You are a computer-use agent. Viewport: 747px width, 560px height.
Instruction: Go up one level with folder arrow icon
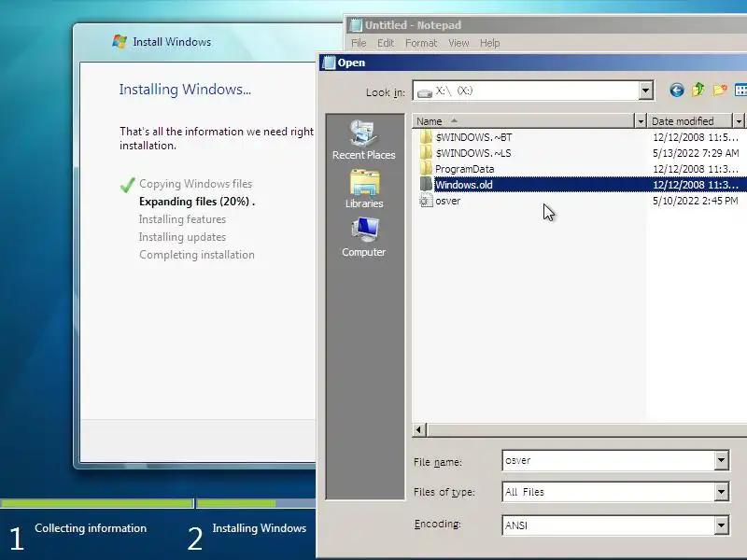click(x=698, y=90)
